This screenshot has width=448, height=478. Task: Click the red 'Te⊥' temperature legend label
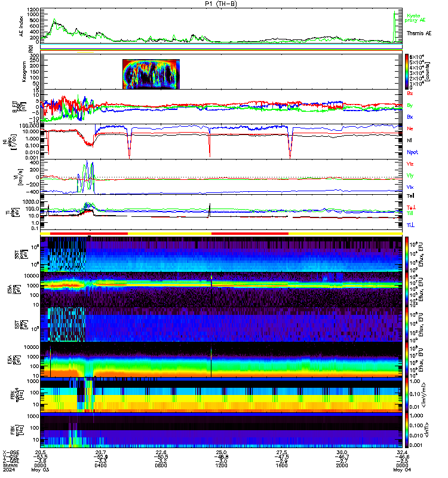[x=412, y=207]
